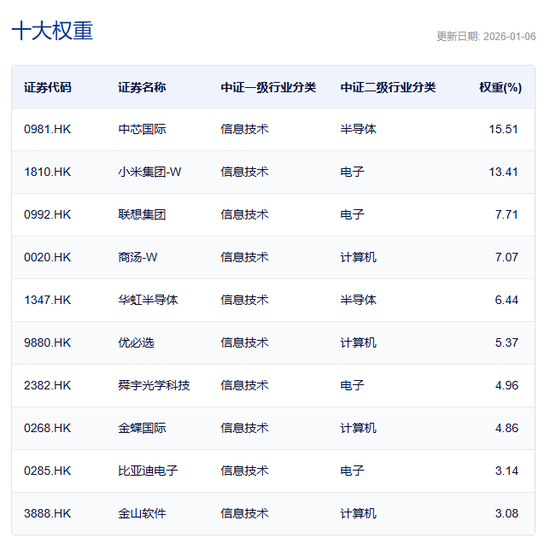Select stock code 0981.HK

pos(47,129)
